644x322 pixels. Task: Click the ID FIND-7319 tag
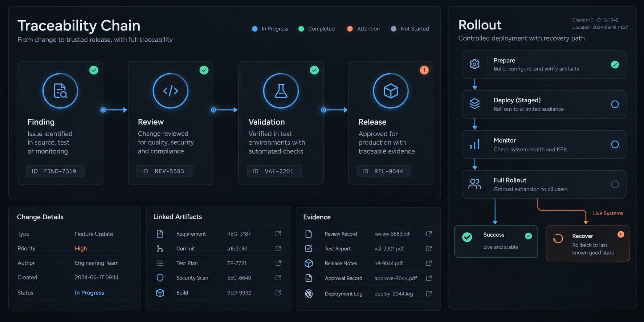tap(55, 171)
